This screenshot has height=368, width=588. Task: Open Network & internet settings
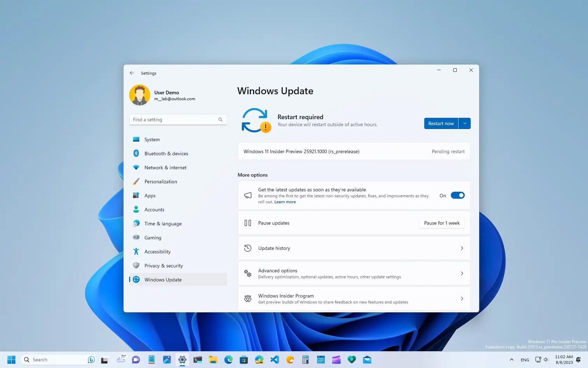(x=165, y=167)
